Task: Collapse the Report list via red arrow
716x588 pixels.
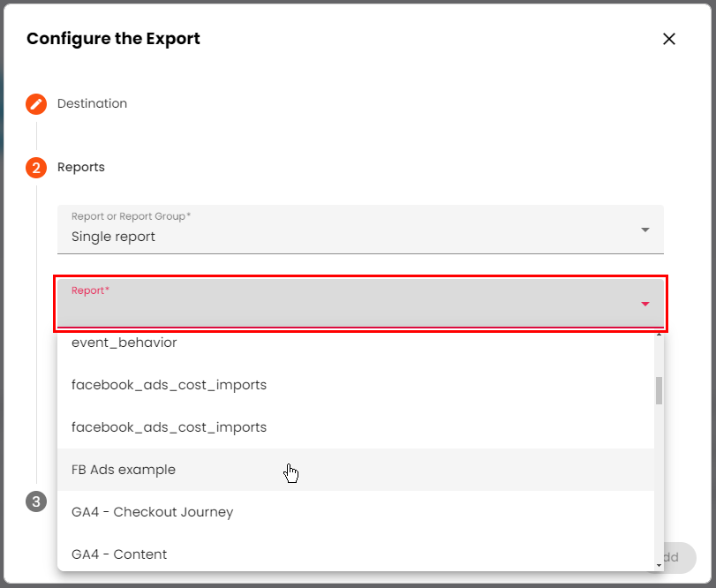Action: tap(645, 305)
